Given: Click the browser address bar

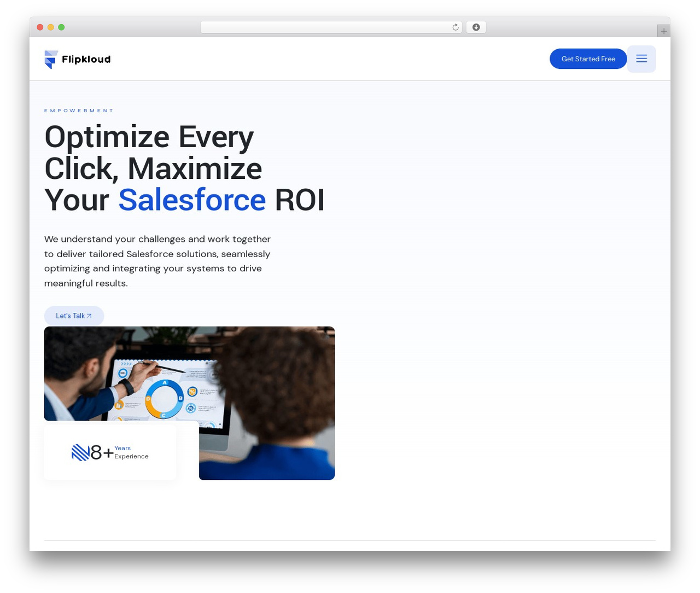Looking at the screenshot, I should coord(331,27).
